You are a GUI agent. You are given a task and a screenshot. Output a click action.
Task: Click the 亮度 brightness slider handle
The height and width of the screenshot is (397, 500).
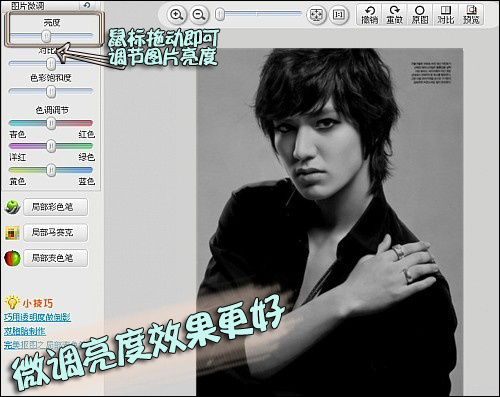tap(46, 36)
